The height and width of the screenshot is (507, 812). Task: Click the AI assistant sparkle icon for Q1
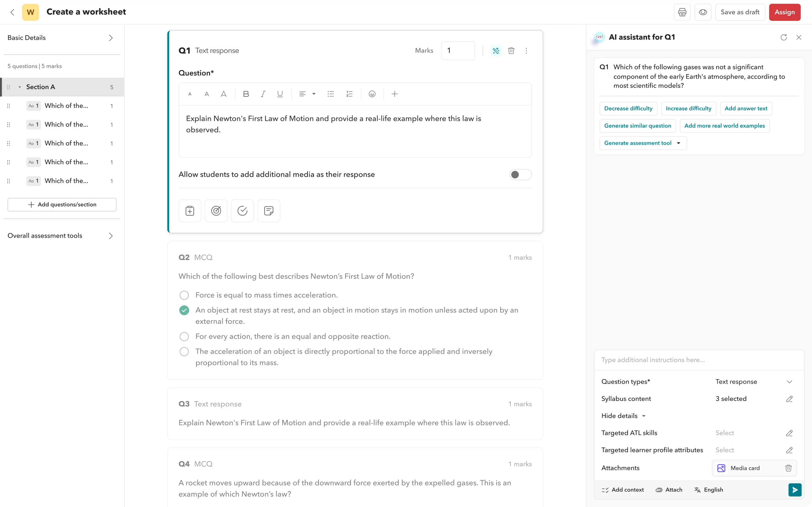(496, 51)
